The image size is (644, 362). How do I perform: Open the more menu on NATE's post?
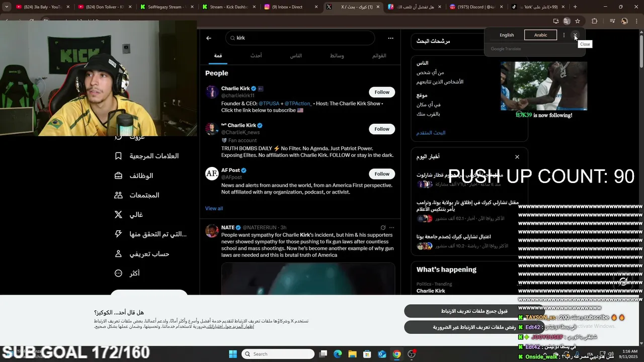pyautogui.click(x=392, y=228)
